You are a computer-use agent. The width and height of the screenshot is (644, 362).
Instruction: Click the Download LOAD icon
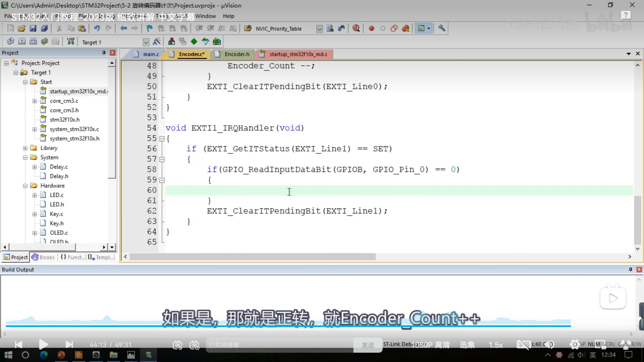[71, 41]
